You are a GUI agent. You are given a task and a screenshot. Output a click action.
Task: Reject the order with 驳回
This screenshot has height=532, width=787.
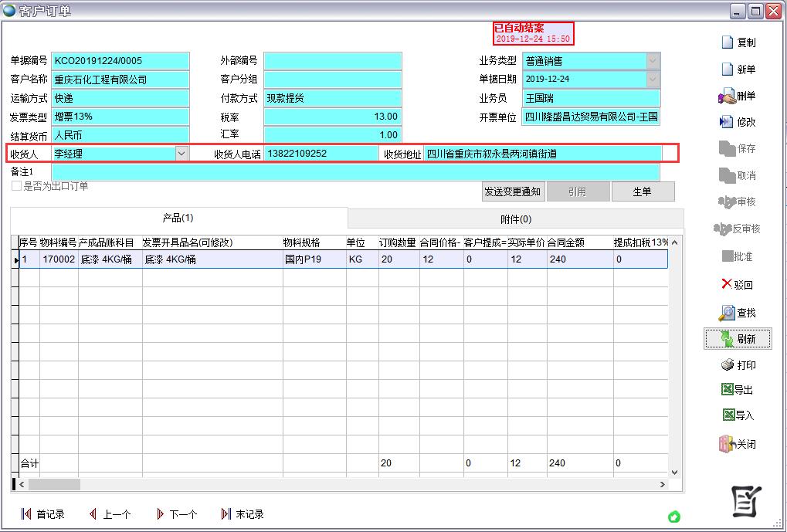point(727,284)
